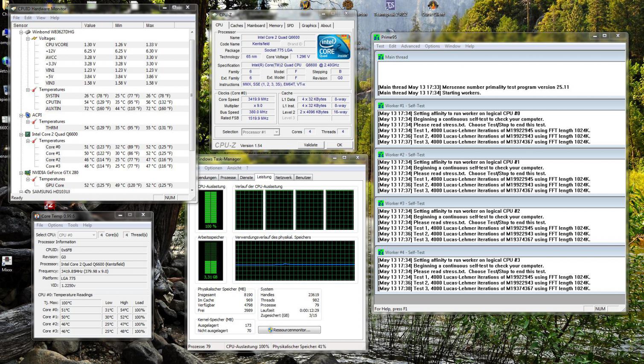
Task: Click the Value column header in Hardware Monitor
Action: pos(98,25)
